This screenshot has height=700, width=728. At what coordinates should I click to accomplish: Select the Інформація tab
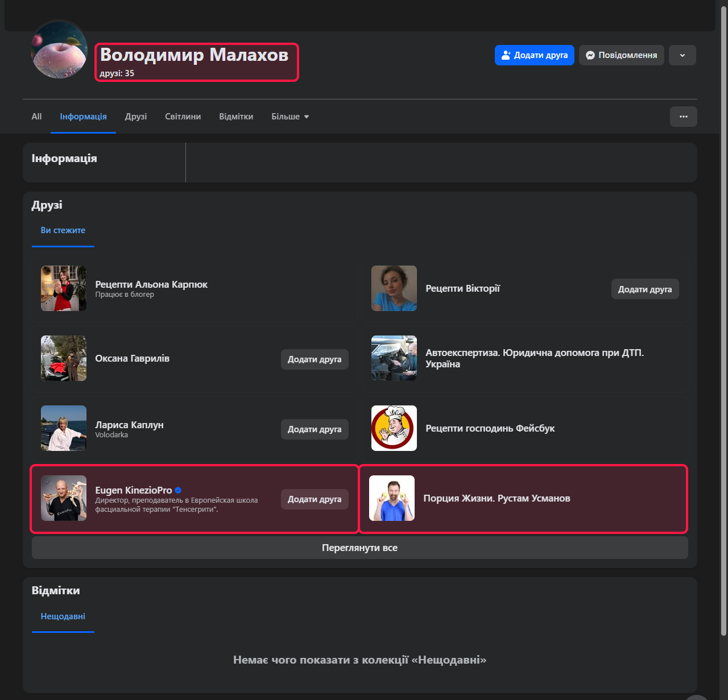click(83, 117)
